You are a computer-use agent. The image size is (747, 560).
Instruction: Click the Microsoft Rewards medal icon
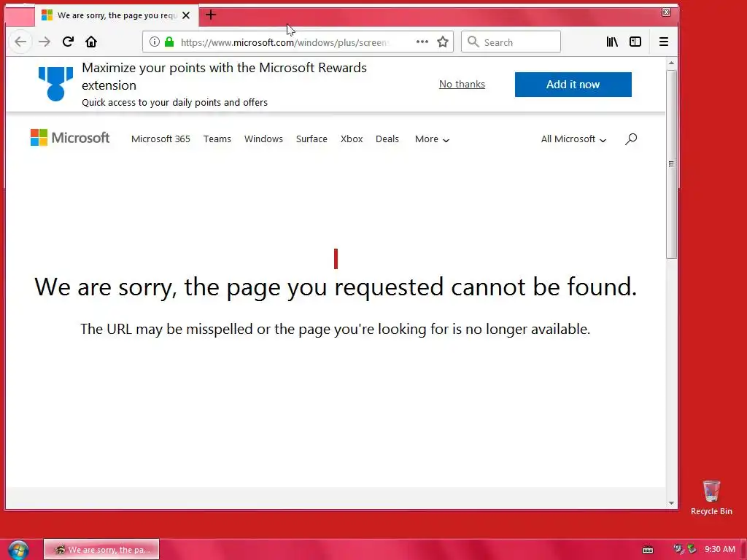pos(55,84)
